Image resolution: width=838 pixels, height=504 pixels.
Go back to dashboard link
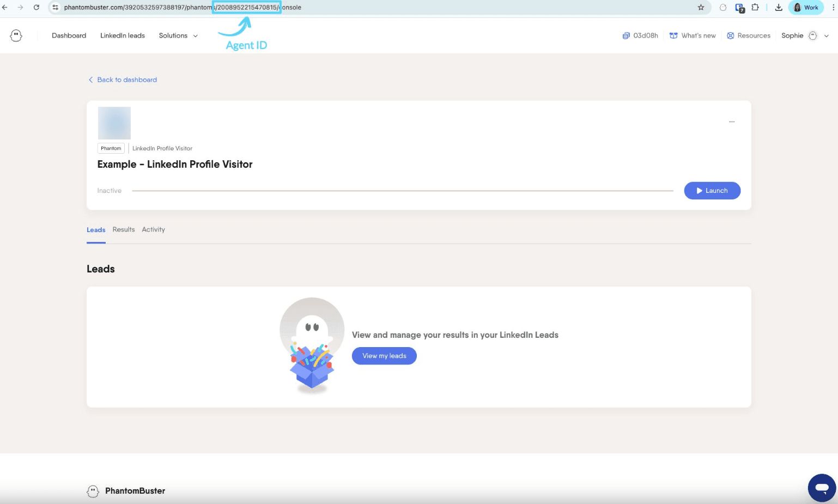point(123,80)
